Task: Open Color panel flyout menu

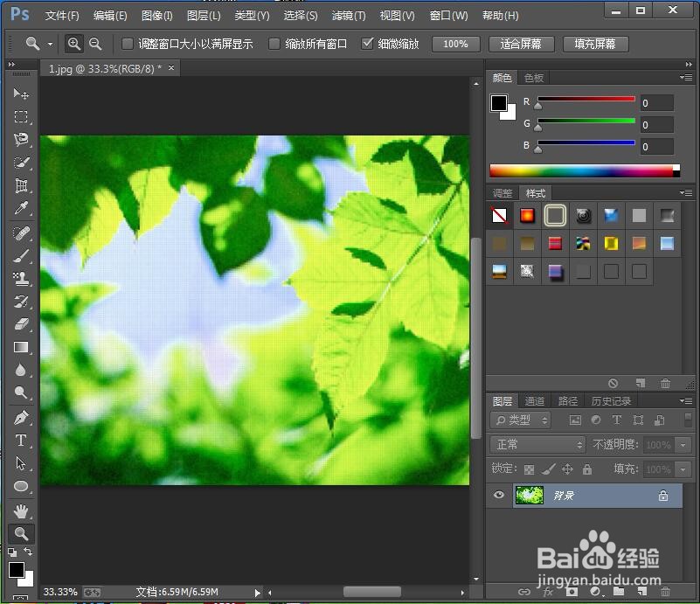Action: (686, 78)
